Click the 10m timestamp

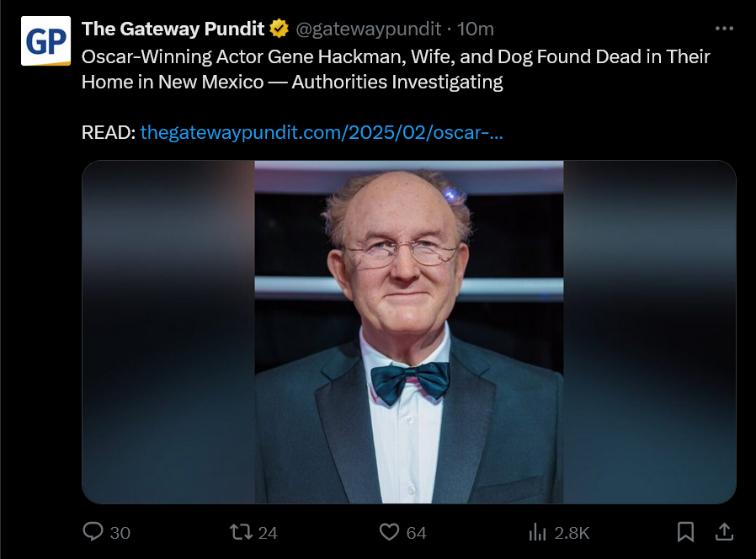coord(476,29)
